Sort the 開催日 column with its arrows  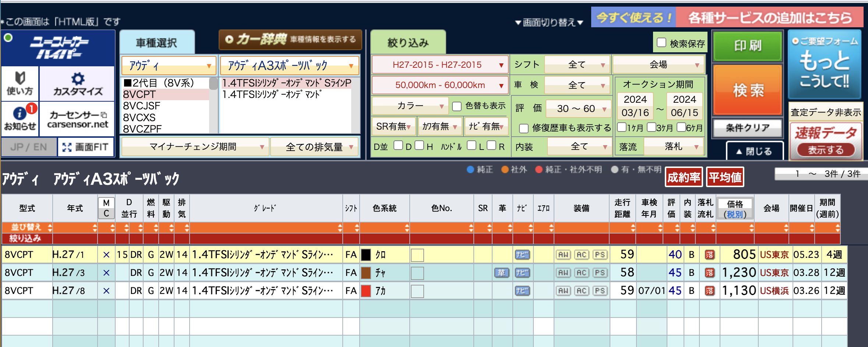click(812, 227)
